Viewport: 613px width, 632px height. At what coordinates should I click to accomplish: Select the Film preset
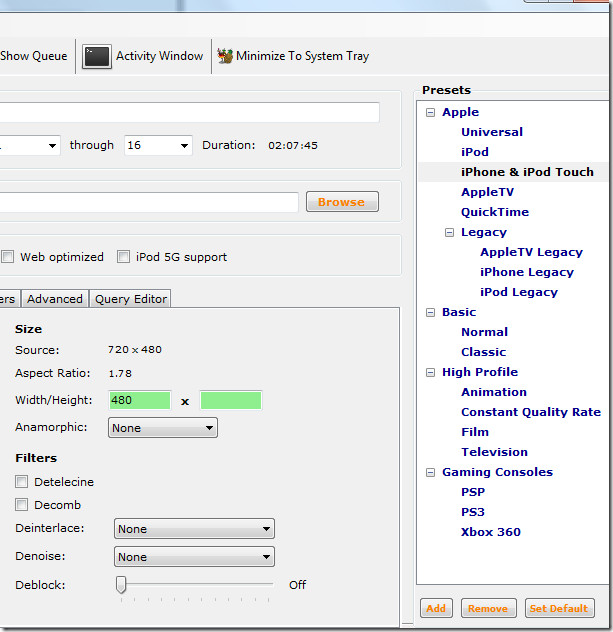475,432
